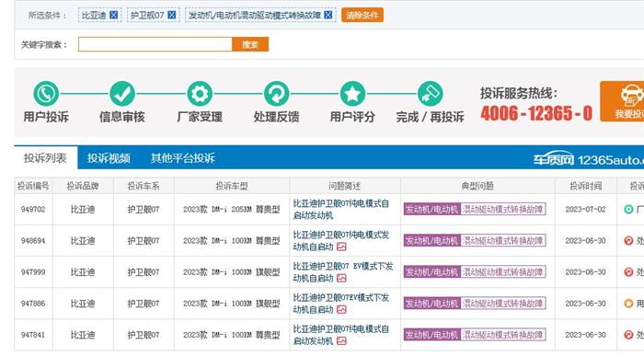Select complaint number 947999
Image resolution: width=644 pixels, height=356 pixels.
tap(33, 271)
